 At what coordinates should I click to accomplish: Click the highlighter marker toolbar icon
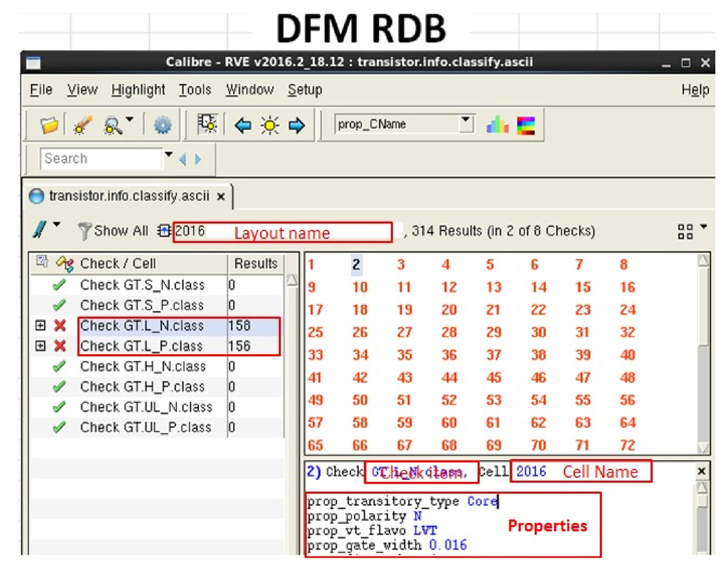tap(83, 125)
